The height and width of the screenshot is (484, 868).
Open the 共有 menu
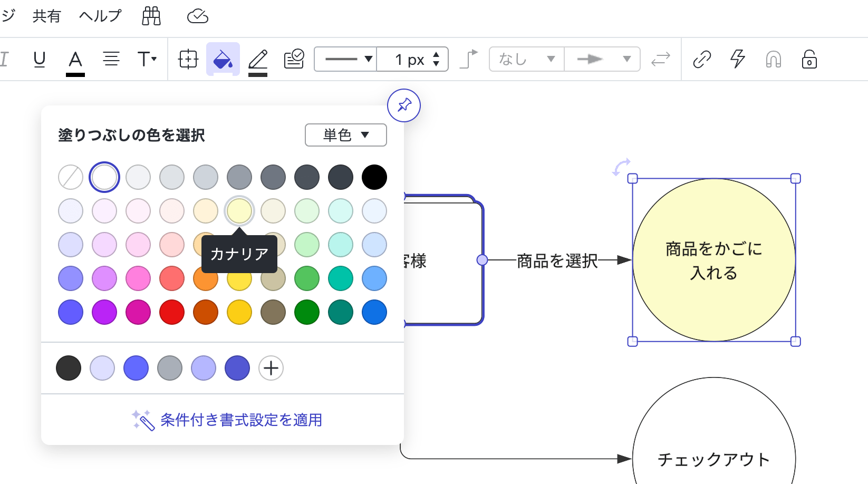point(47,16)
